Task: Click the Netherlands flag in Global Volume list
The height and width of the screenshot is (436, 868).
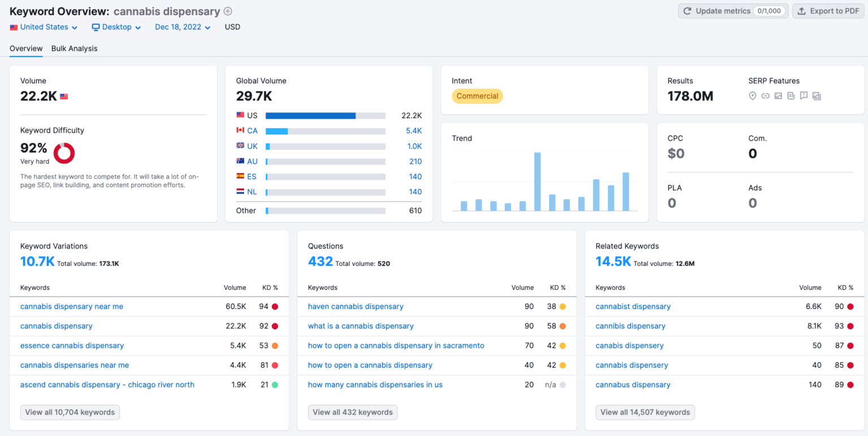Action: pyautogui.click(x=240, y=191)
